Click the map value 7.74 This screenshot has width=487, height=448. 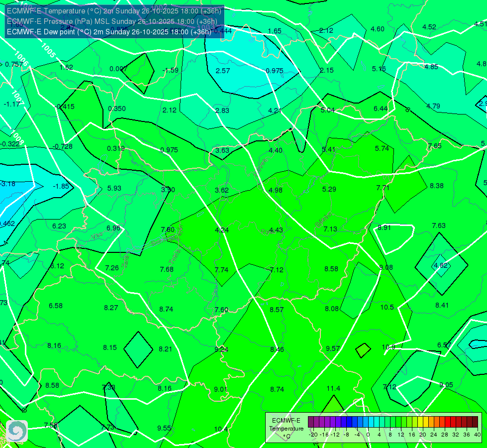[x=221, y=270]
